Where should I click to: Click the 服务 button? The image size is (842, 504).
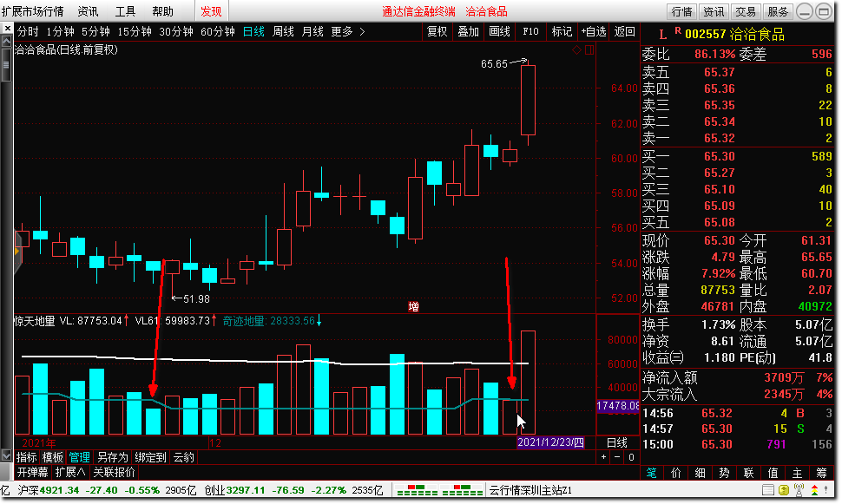click(x=777, y=11)
